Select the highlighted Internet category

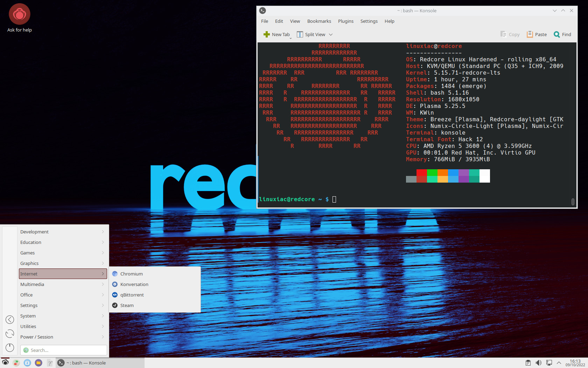tap(63, 274)
